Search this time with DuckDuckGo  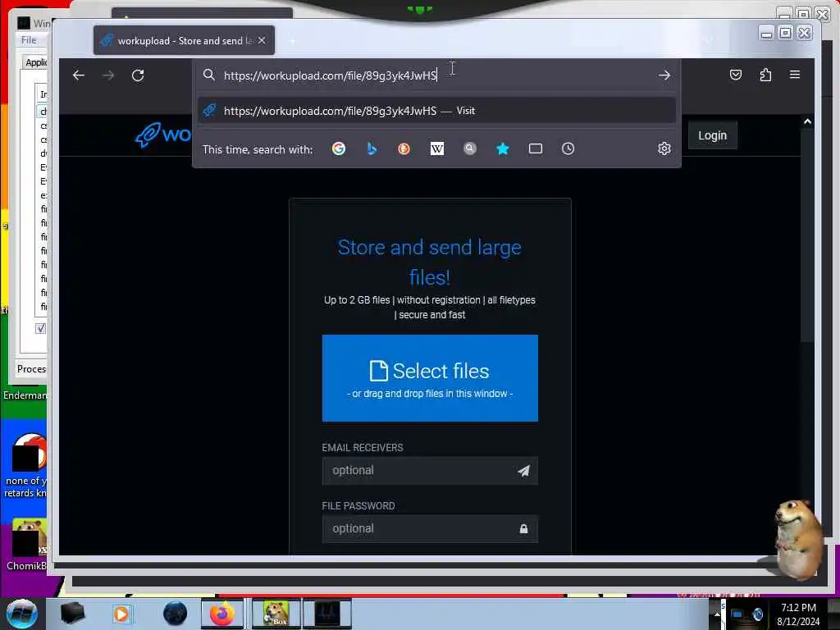[x=404, y=149]
